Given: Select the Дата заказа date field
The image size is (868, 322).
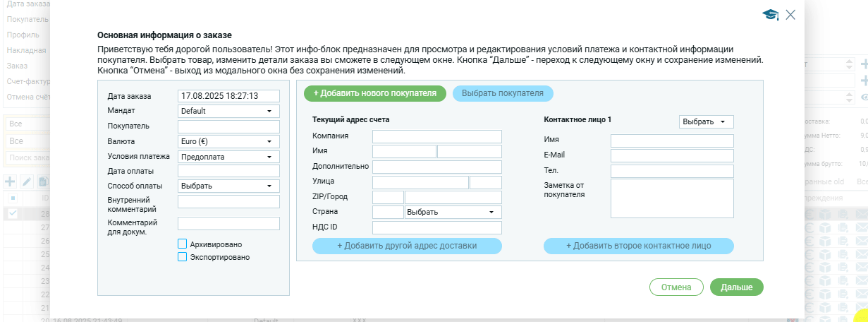Looking at the screenshot, I should point(228,96).
